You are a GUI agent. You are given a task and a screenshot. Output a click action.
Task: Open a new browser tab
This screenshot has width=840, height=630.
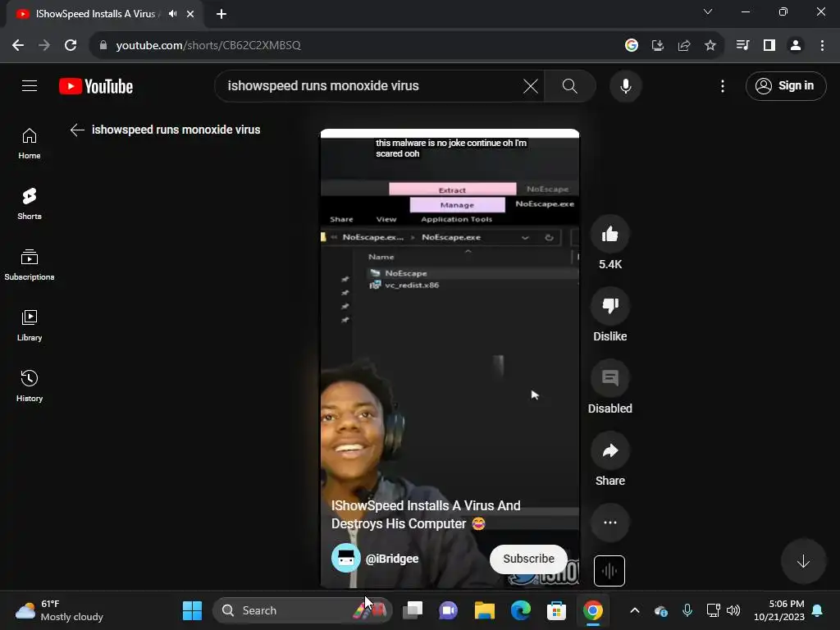coord(221,14)
